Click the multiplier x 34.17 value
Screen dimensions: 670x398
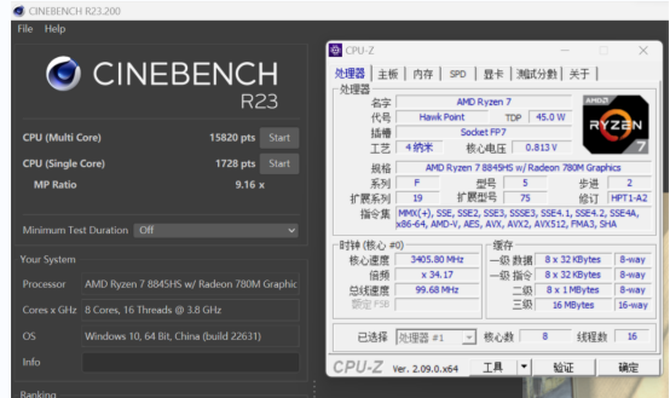coord(437,274)
